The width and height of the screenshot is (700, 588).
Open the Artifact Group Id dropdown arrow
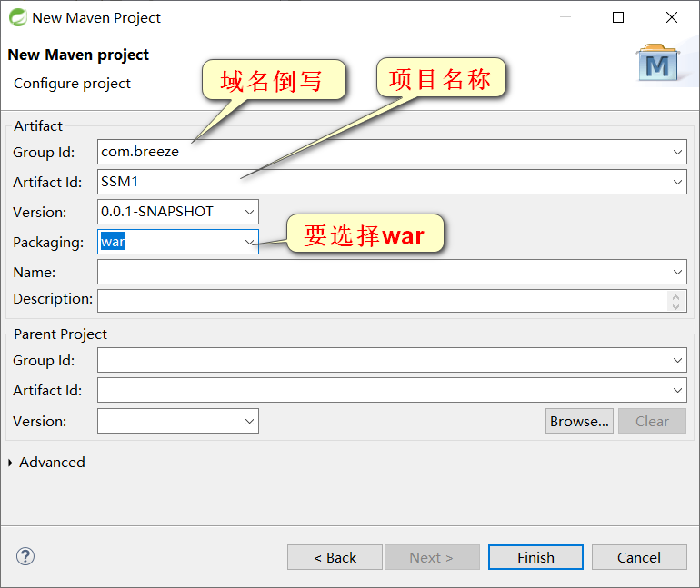(x=677, y=152)
